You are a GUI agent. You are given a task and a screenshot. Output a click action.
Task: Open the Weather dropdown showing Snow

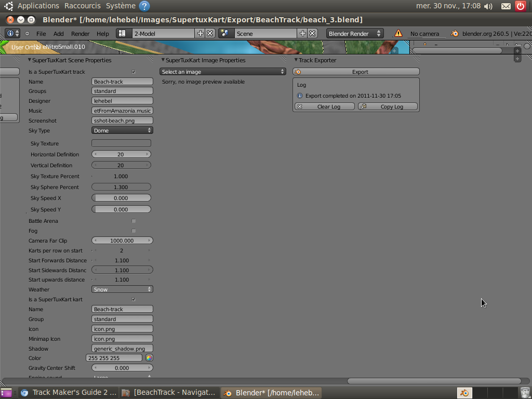[x=122, y=289]
